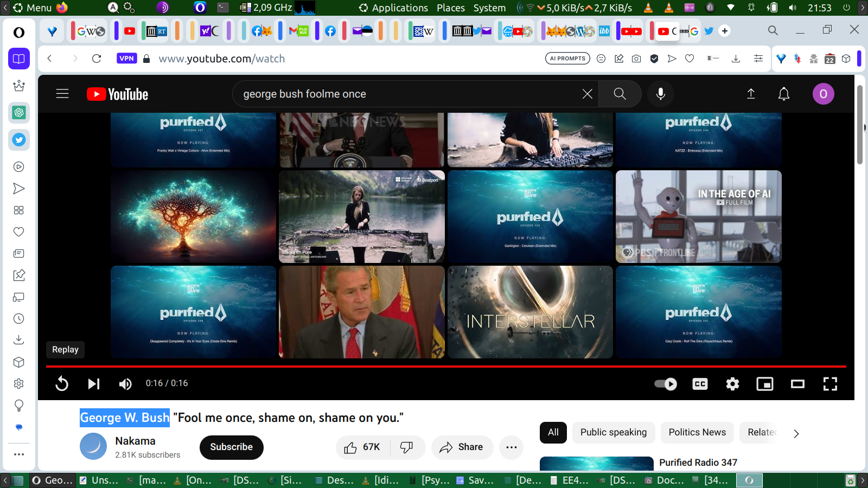868x488 pixels.
Task: Select the Public speaking filter chip
Action: (x=613, y=432)
